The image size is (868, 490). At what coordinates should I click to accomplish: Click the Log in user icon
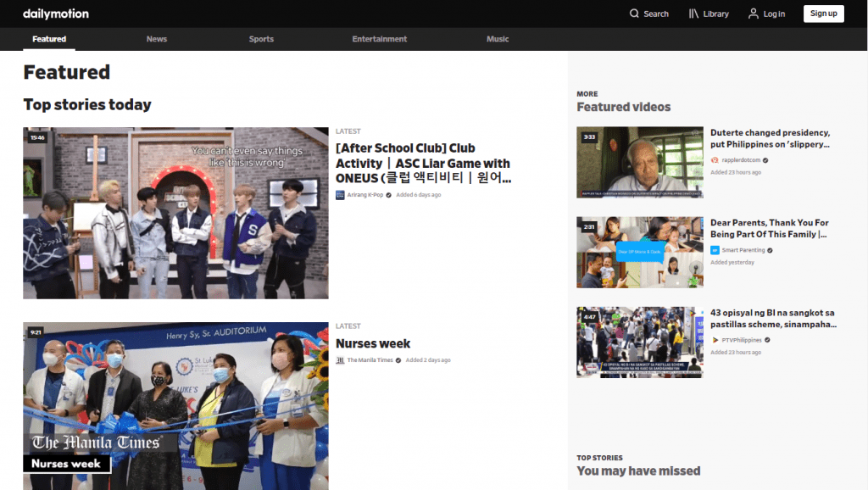pos(754,14)
